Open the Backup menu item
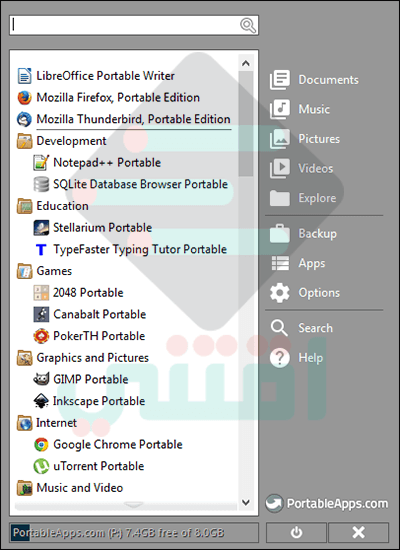This screenshot has height=550, width=400. pyautogui.click(x=304, y=234)
